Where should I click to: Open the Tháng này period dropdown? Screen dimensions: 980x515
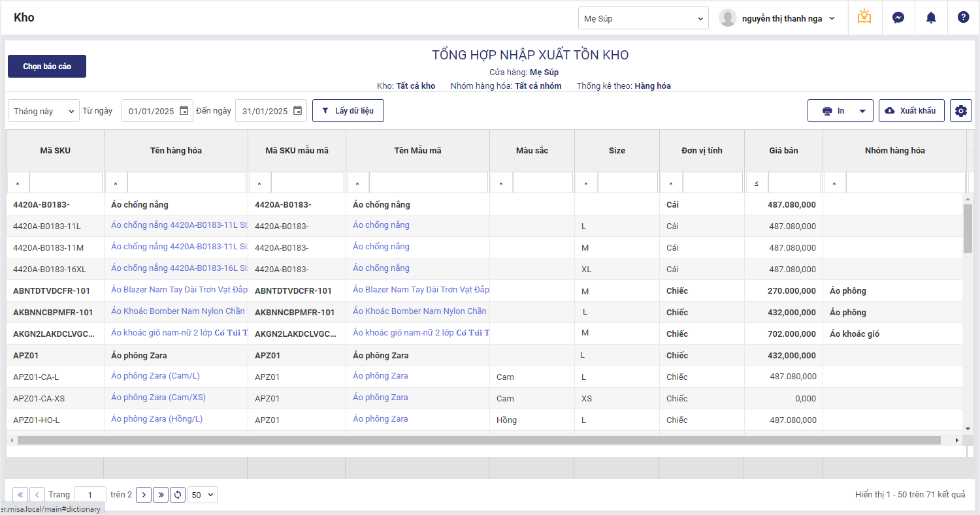(43, 111)
